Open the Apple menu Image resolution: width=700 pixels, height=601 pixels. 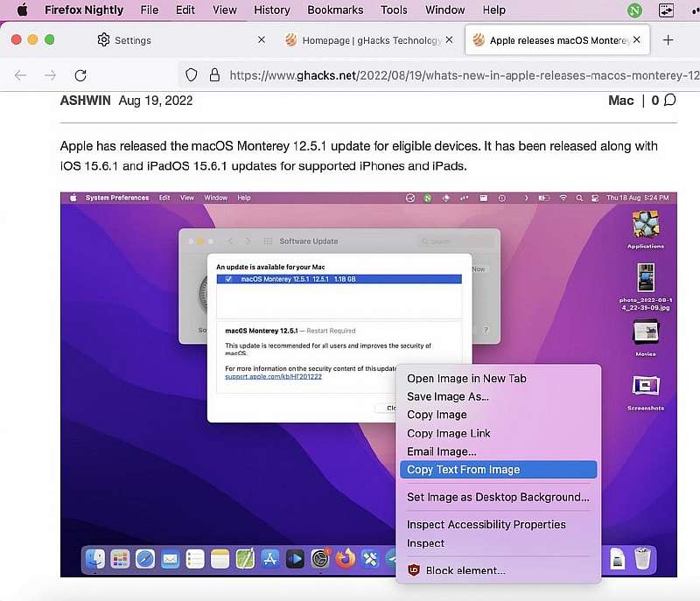(22, 10)
